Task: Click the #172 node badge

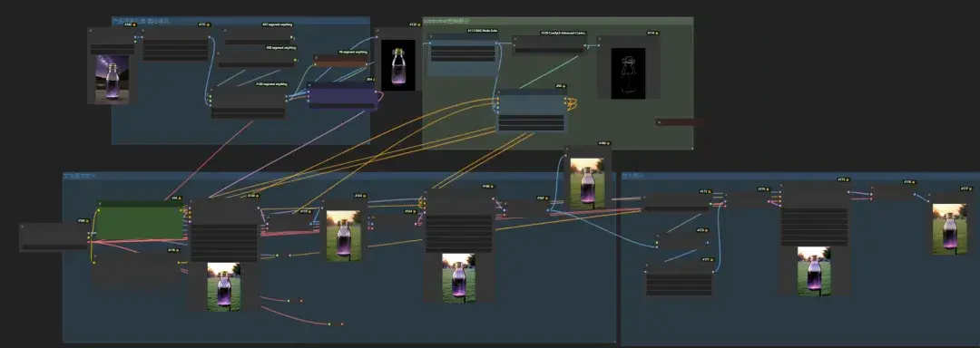Action: 702,230
